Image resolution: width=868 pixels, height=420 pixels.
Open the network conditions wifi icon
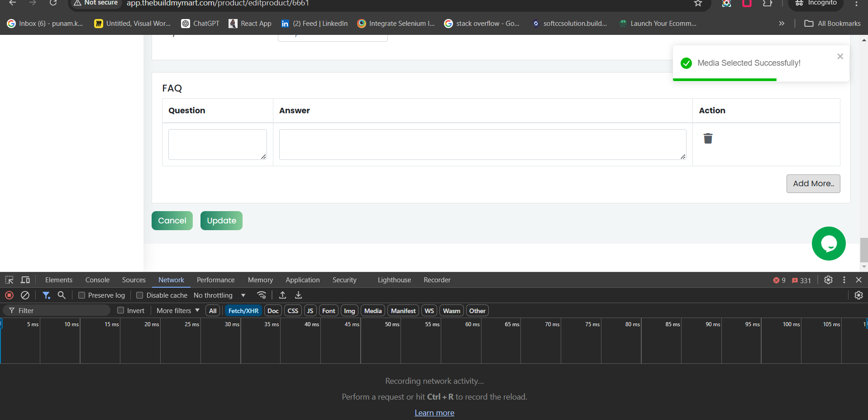coord(262,295)
